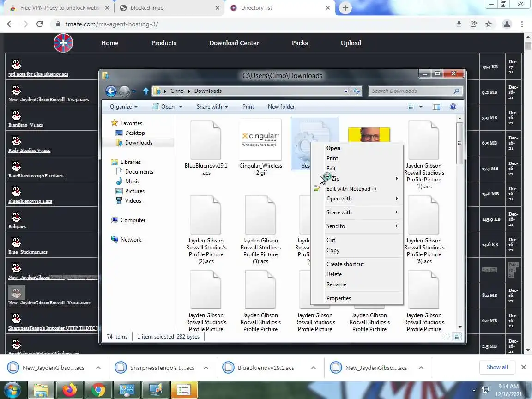This screenshot has height=399, width=532.
Task: Click the clock showing 9:14 AM
Action: pos(508,387)
